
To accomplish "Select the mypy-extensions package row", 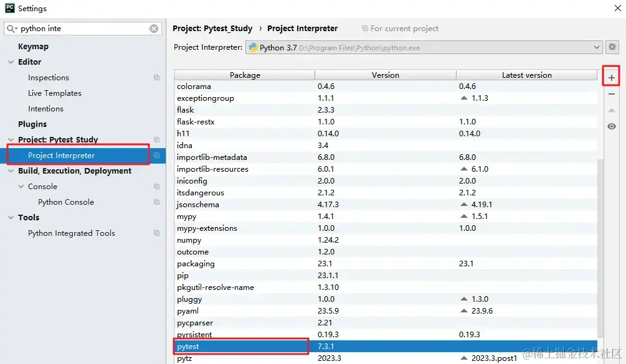I will pyautogui.click(x=386, y=228).
